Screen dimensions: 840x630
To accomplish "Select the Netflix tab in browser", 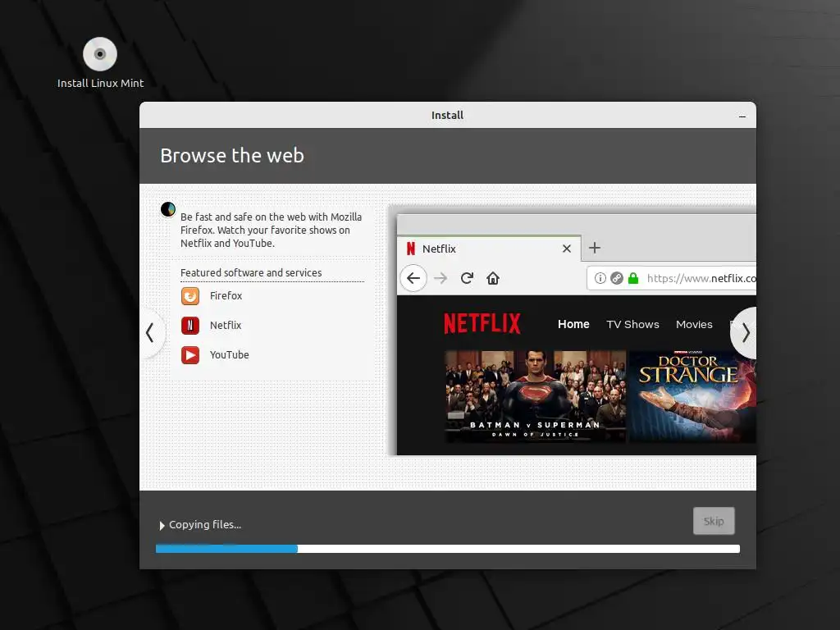I will click(489, 249).
